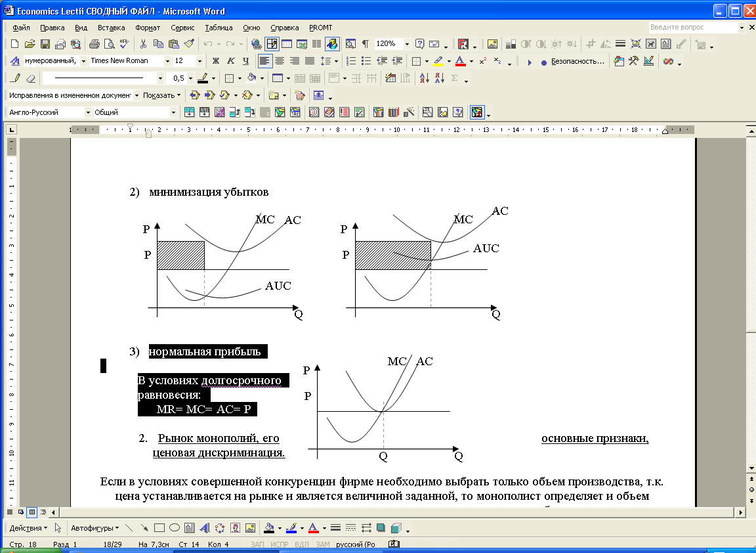Image resolution: width=756 pixels, height=553 pixels.
Task: Open Times New Roman font dropdown
Action: pos(167,61)
